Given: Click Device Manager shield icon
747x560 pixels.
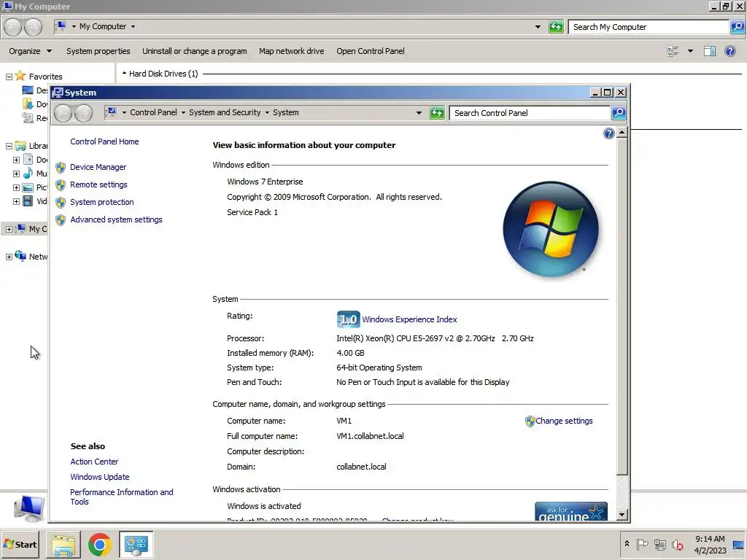Looking at the screenshot, I should click(61, 167).
